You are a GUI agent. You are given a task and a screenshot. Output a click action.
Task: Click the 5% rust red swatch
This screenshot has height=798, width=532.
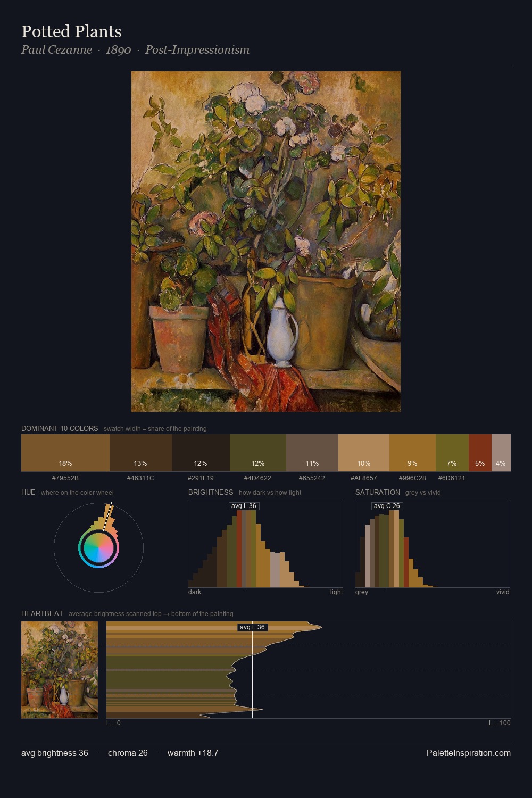480,453
